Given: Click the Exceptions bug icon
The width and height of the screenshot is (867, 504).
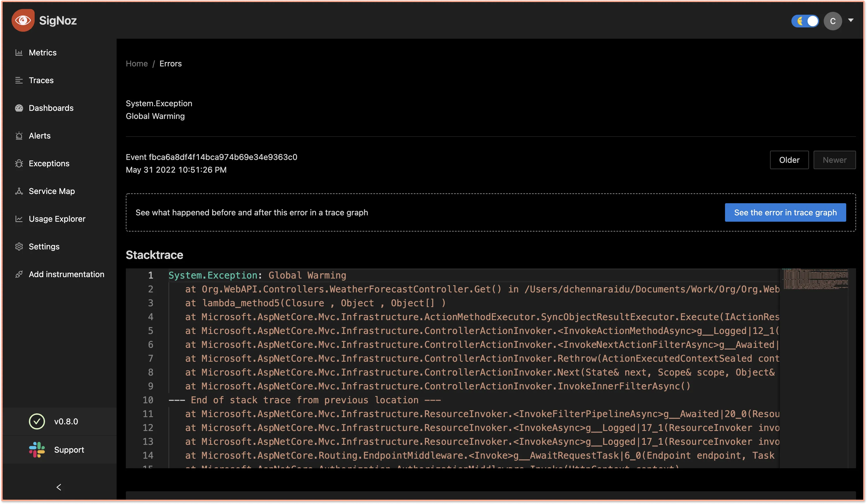Looking at the screenshot, I should tap(19, 163).
